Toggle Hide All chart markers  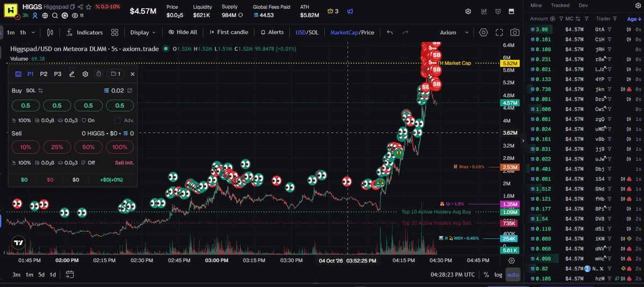183,32
